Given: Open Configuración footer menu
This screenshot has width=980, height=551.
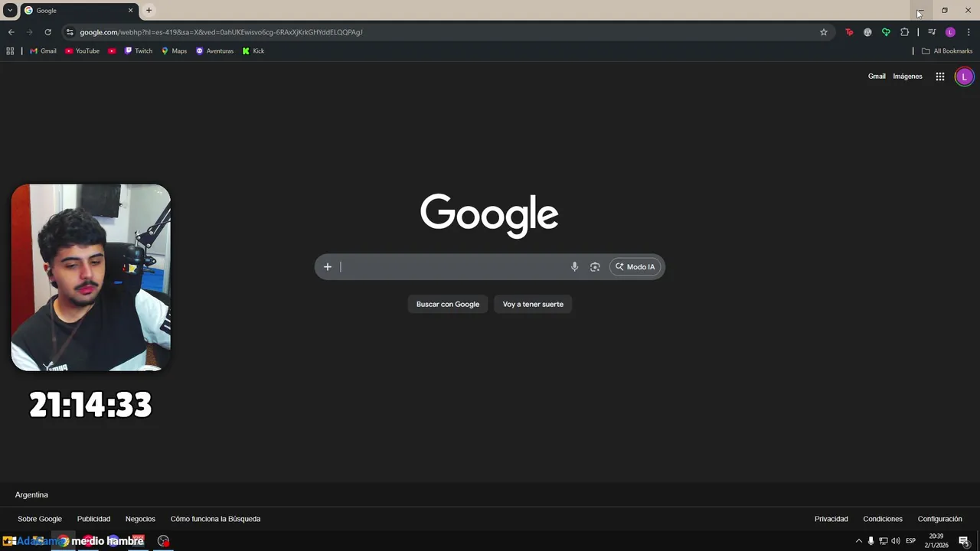Looking at the screenshot, I should click(x=939, y=519).
